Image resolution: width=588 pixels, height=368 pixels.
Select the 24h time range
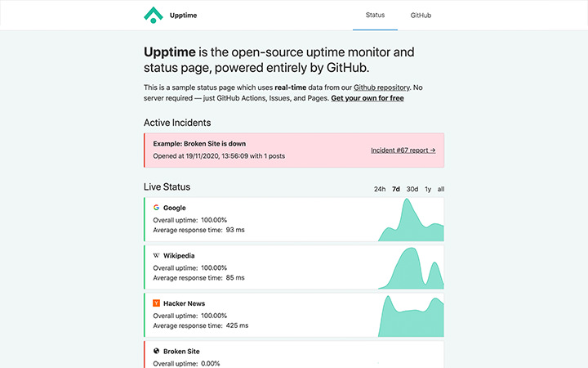click(380, 189)
